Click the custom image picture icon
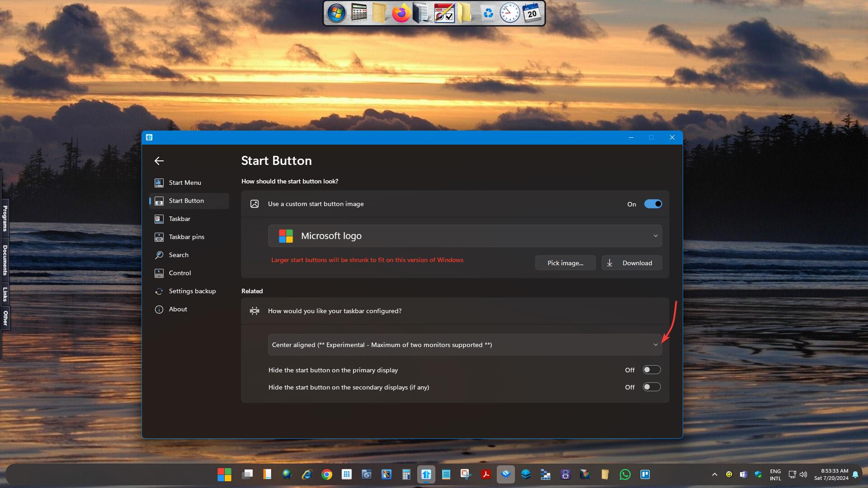The image size is (868, 488). [255, 204]
